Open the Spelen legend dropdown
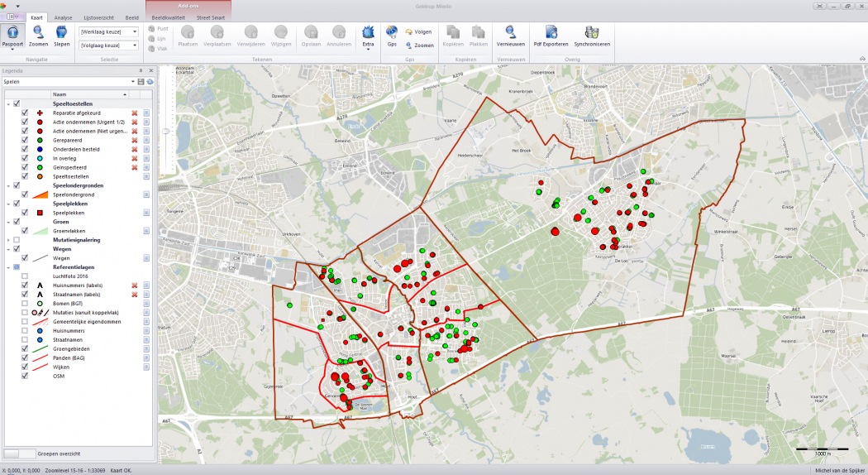Viewport: 868px width, 475px height. click(132, 82)
